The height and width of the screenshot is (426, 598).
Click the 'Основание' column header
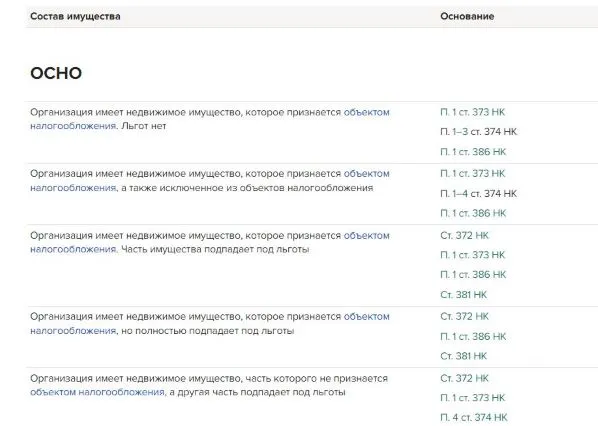[467, 16]
